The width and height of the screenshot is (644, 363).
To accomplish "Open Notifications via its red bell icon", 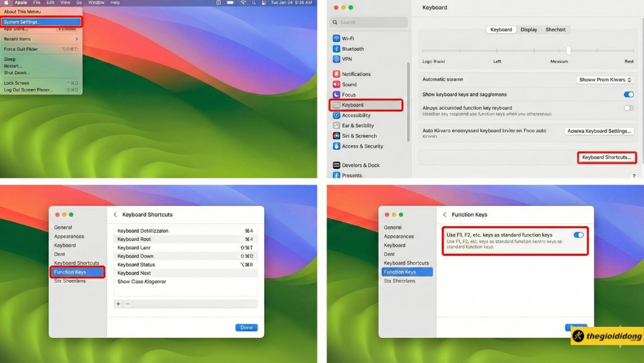I will [x=336, y=74].
